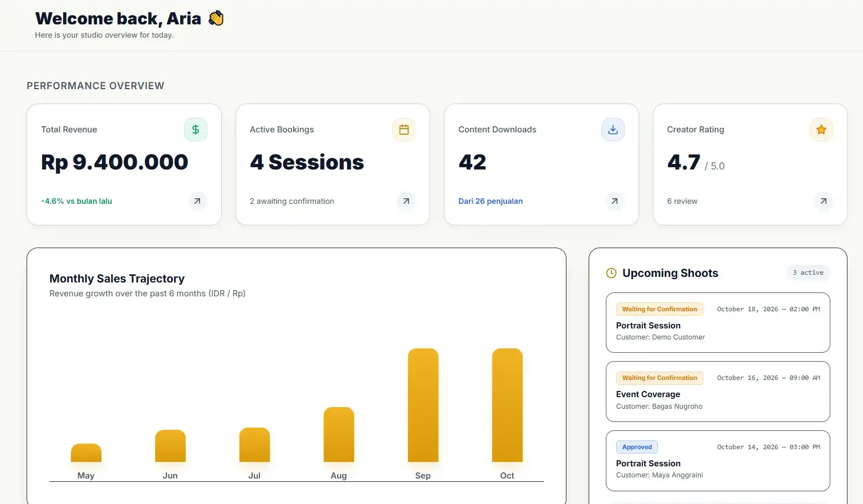Click the May bar in the chart
Screen dimensions: 863x504
(x=86, y=453)
